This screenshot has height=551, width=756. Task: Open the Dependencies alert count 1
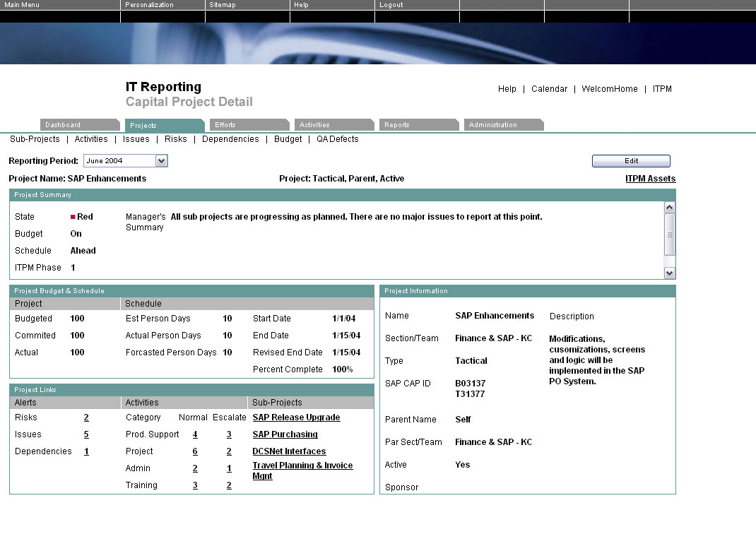(86, 451)
